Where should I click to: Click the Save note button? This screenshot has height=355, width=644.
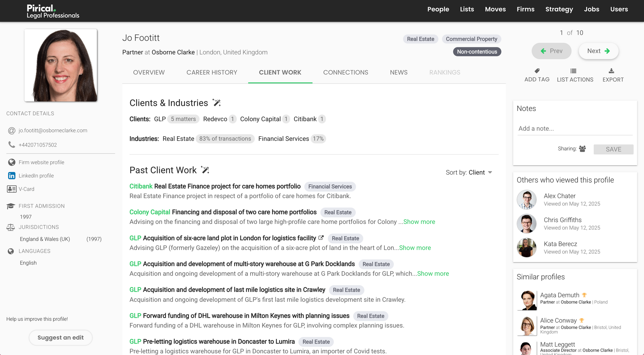[613, 149]
